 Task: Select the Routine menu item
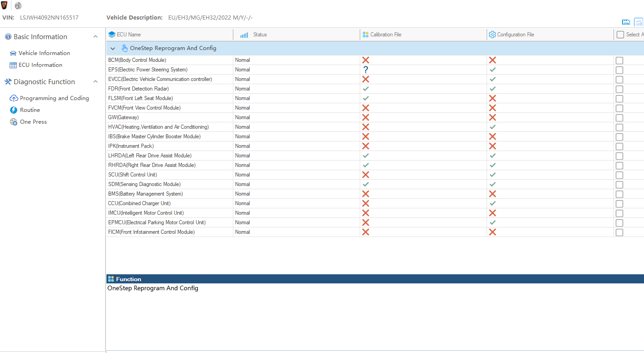click(30, 110)
